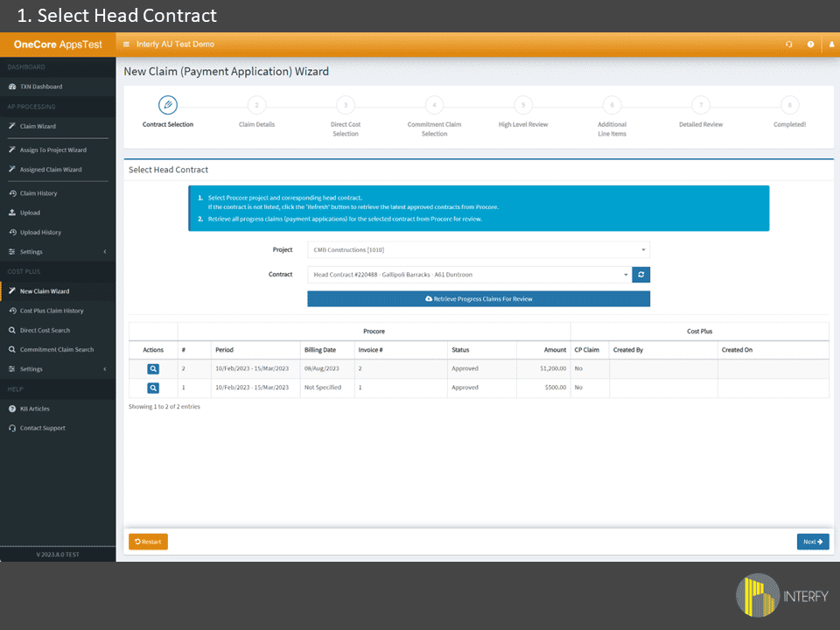Click the Commitment Claim Search magnifier icon

pyautogui.click(x=12, y=350)
